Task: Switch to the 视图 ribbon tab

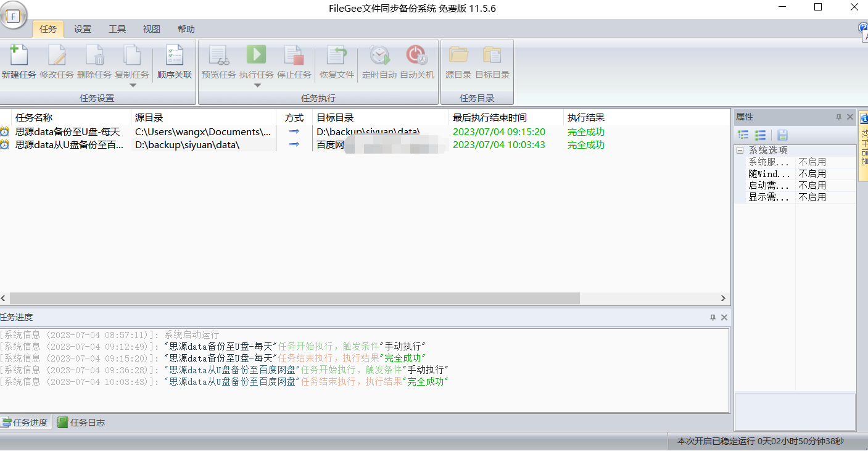Action: 152,29
